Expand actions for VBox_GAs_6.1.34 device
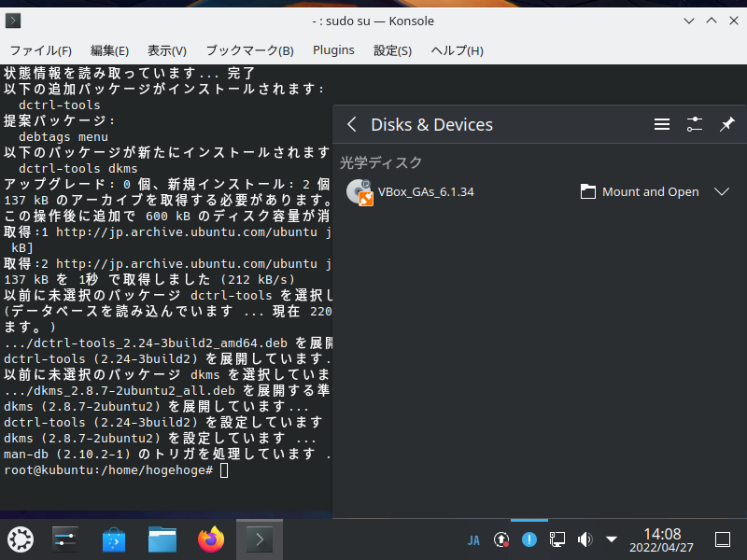Screen dimensions: 747x560 point(722,192)
